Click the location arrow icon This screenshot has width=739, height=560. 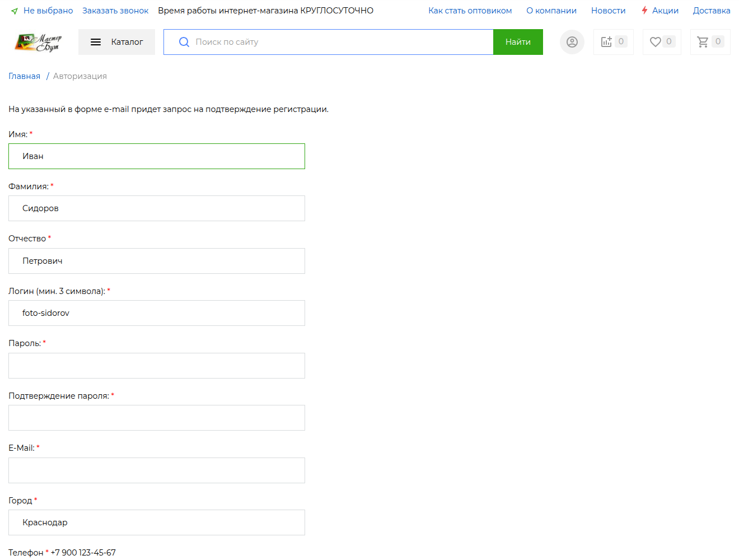[15, 11]
